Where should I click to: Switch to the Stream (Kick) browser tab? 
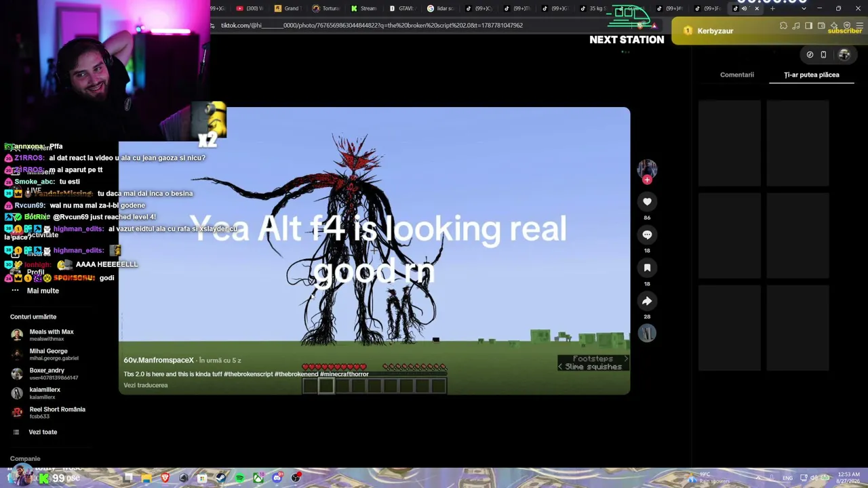[366, 8]
